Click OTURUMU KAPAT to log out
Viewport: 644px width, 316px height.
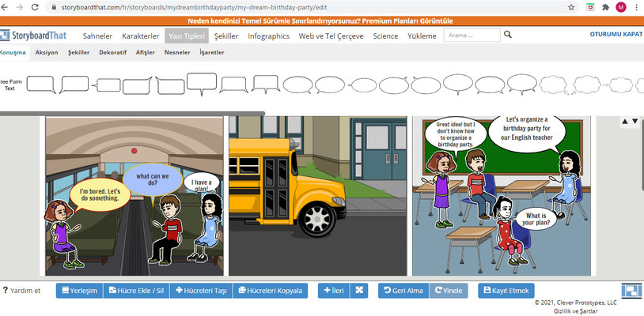[616, 34]
